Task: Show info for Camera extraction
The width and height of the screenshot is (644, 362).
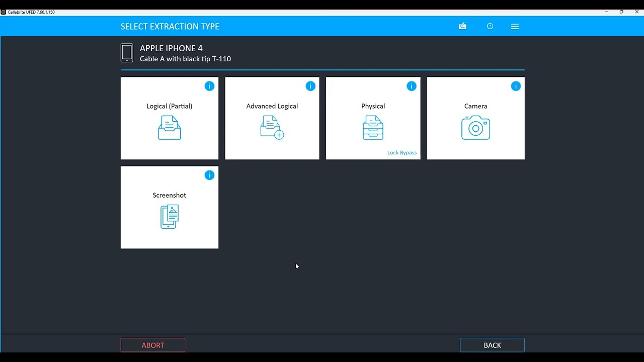Action: (x=516, y=86)
